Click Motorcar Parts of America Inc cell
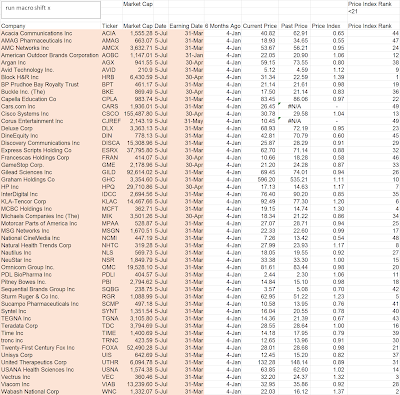 pos(51,223)
